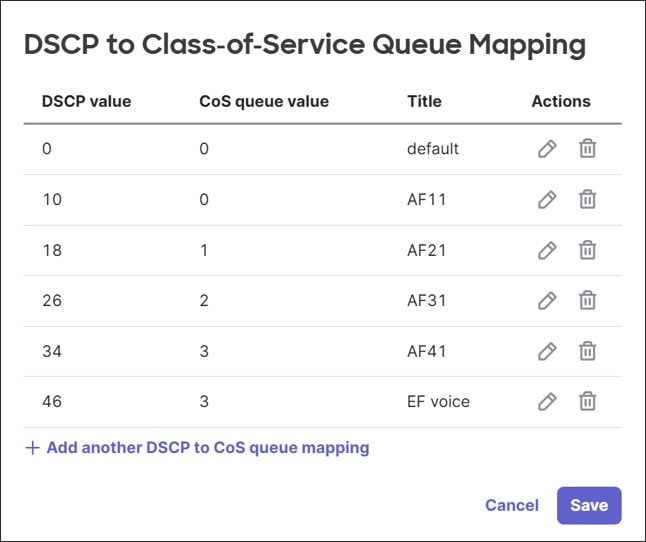Cancel the mapping dialog

coord(511,506)
